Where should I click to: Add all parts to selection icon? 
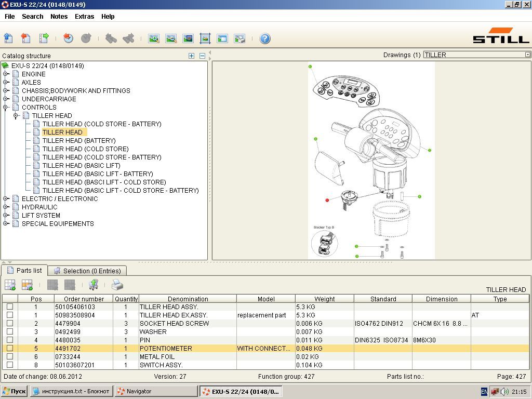pyautogui.click(x=10, y=285)
